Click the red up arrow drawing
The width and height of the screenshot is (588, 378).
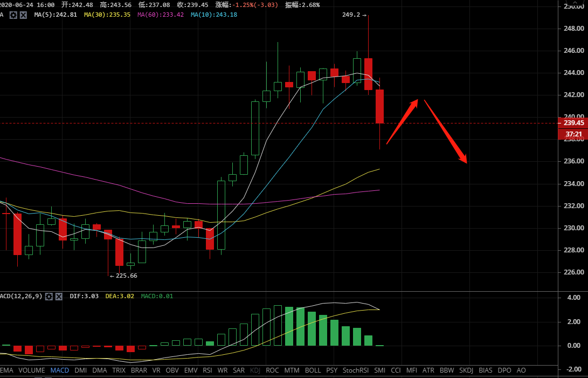pos(403,121)
